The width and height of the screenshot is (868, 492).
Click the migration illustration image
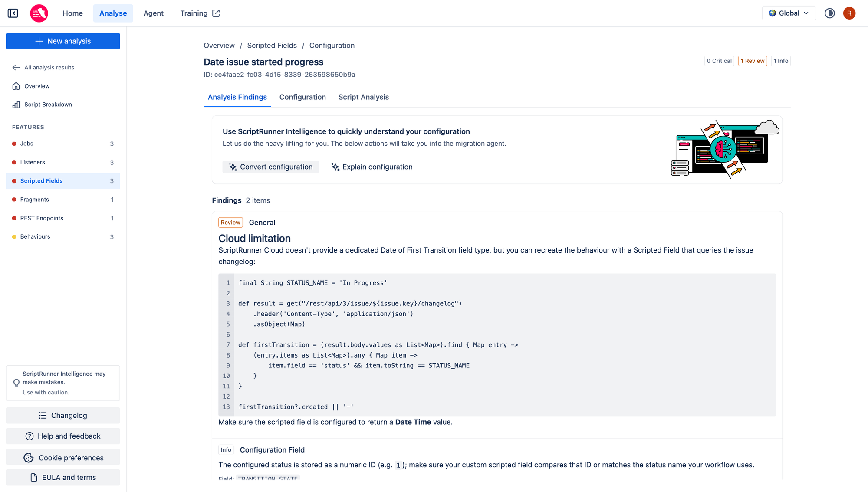pos(725,149)
